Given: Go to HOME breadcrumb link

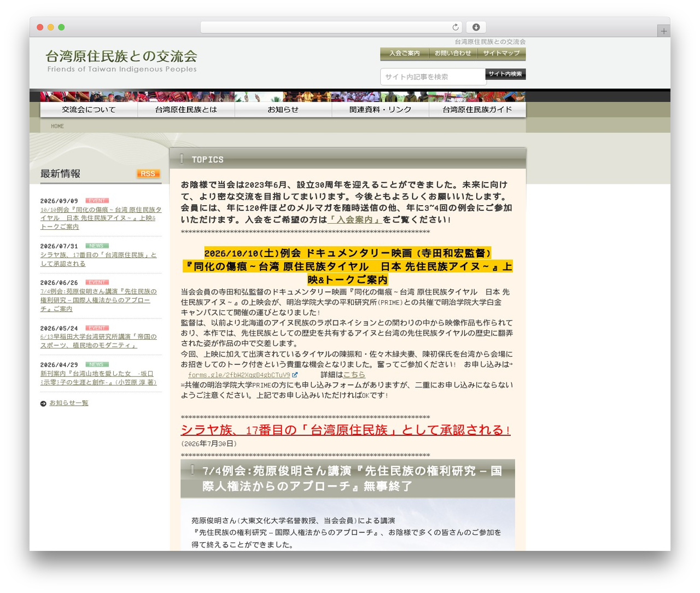Looking at the screenshot, I should (x=57, y=126).
